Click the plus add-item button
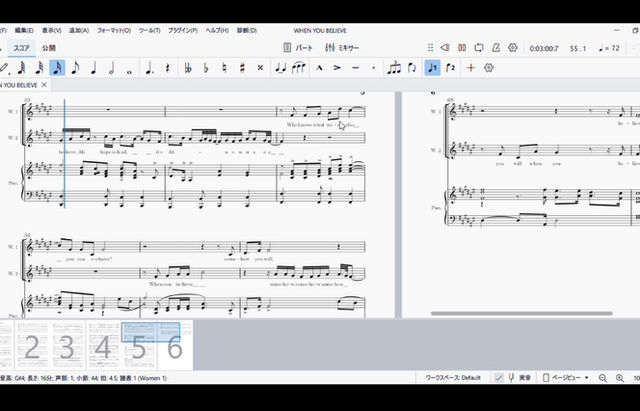 [471, 68]
